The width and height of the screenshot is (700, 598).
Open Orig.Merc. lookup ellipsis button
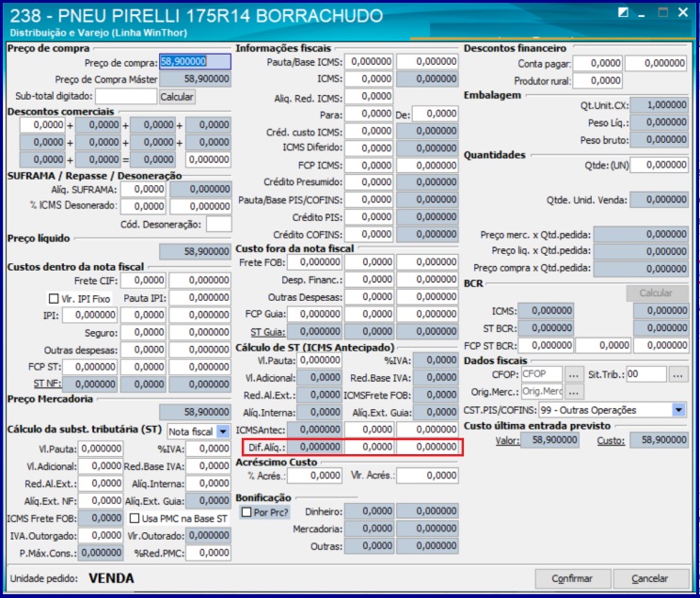point(574,392)
